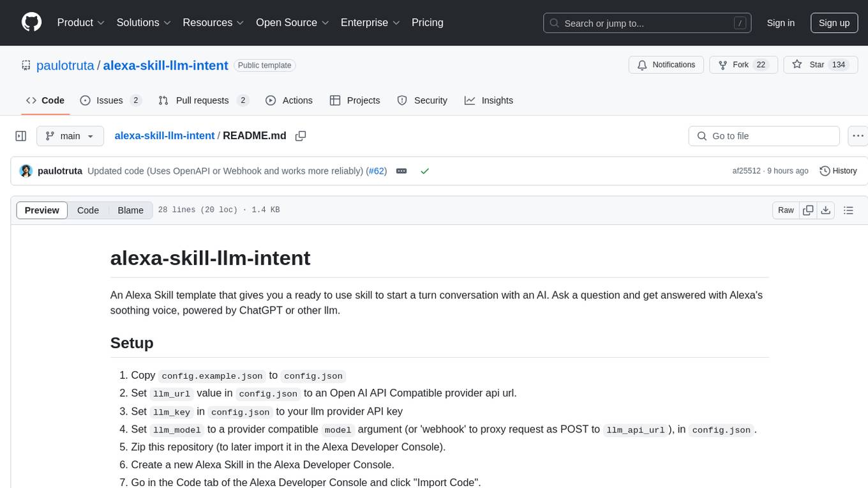Expand the Enterprise menu
This screenshot has height=488, width=868.
click(x=370, y=22)
